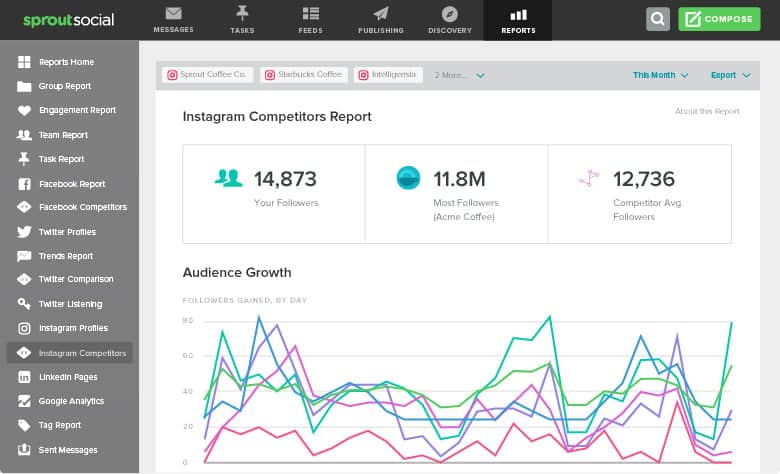Open the Messages envelope icon
The width and height of the screenshot is (780, 474).
pyautogui.click(x=173, y=13)
